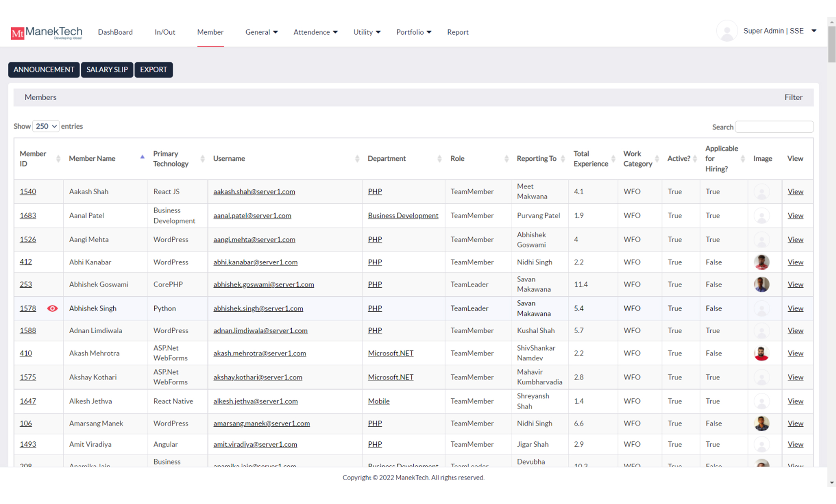The width and height of the screenshot is (836, 504).
Task: Open member ID 106 link
Action: pos(26,423)
